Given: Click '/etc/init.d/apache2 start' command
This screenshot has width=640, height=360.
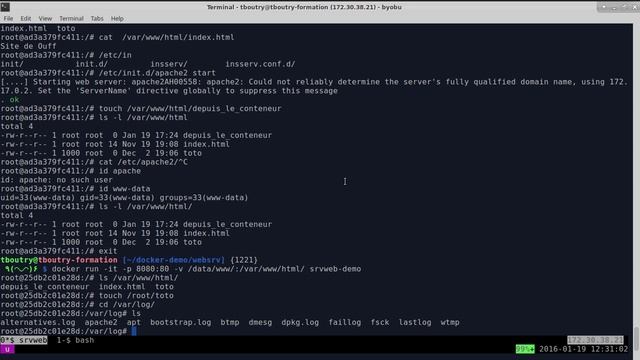Looking at the screenshot, I should click(x=157, y=73).
